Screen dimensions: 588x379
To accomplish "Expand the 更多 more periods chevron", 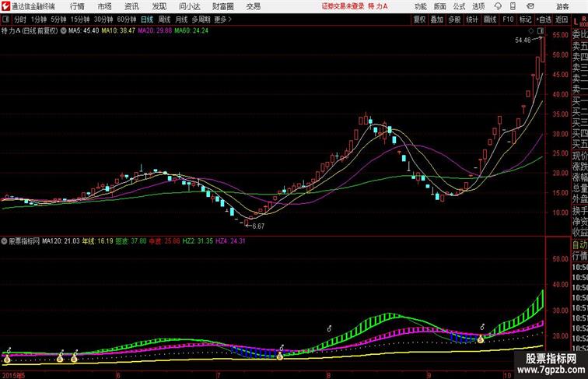I will (222, 19).
